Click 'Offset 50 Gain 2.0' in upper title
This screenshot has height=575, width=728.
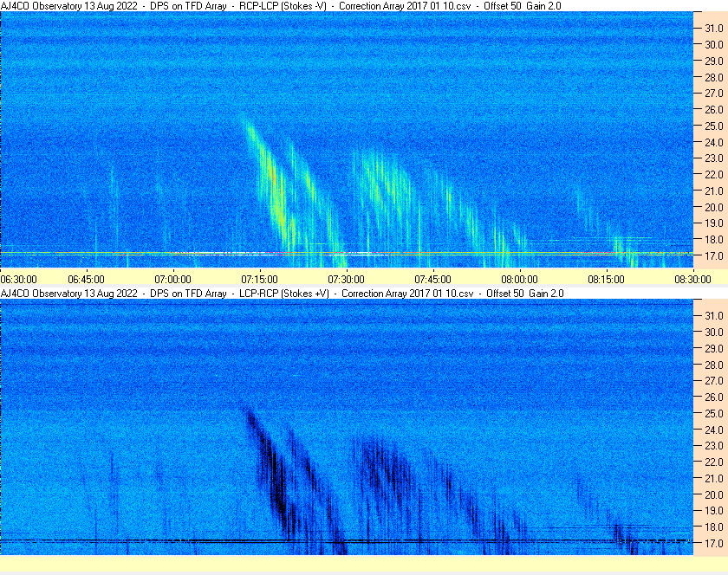tap(523, 6)
